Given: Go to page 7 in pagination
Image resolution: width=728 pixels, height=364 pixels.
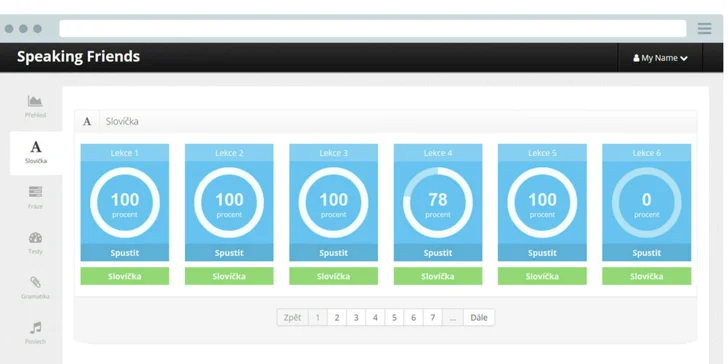Looking at the screenshot, I should click(x=433, y=318).
